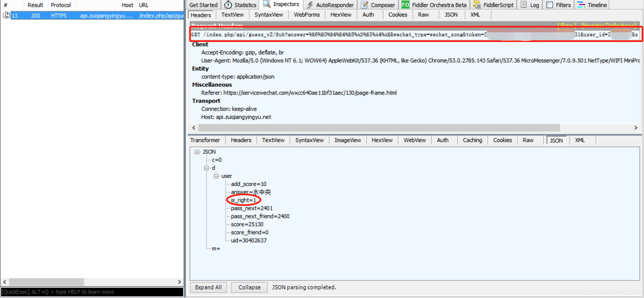Select the pass_next=2401 JSON node

click(252, 208)
